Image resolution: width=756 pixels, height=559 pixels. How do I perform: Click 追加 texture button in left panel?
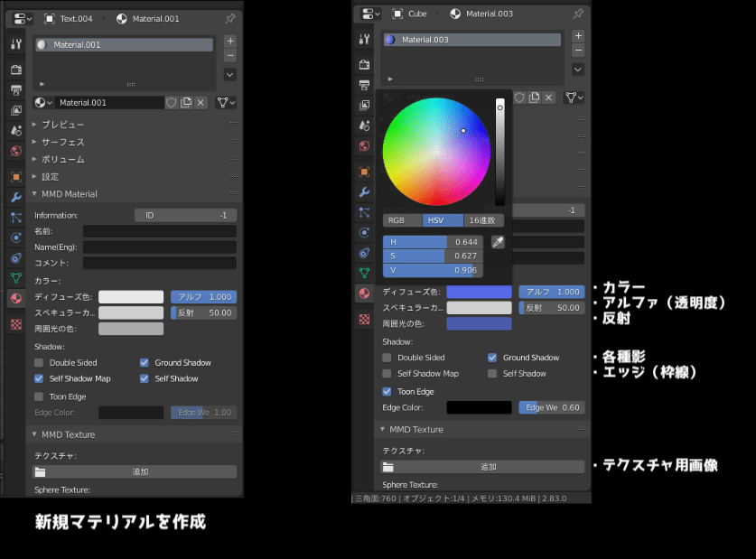point(135,471)
